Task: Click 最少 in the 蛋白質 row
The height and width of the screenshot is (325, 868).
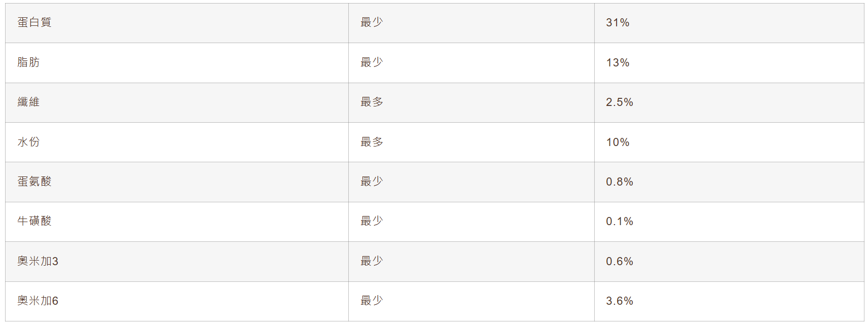Action: point(372,22)
